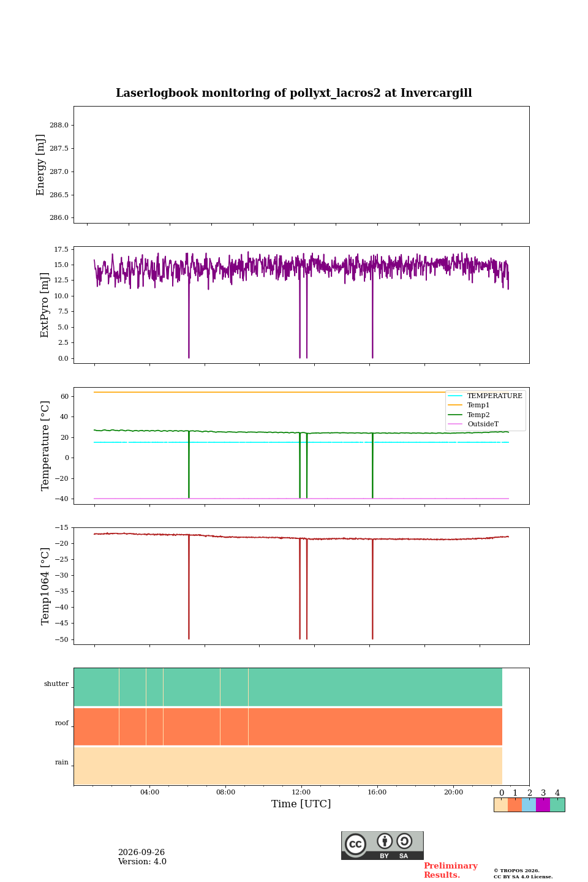The image size is (588, 882).
Task: Click the Temp2 legend entry
Action: tap(470, 415)
